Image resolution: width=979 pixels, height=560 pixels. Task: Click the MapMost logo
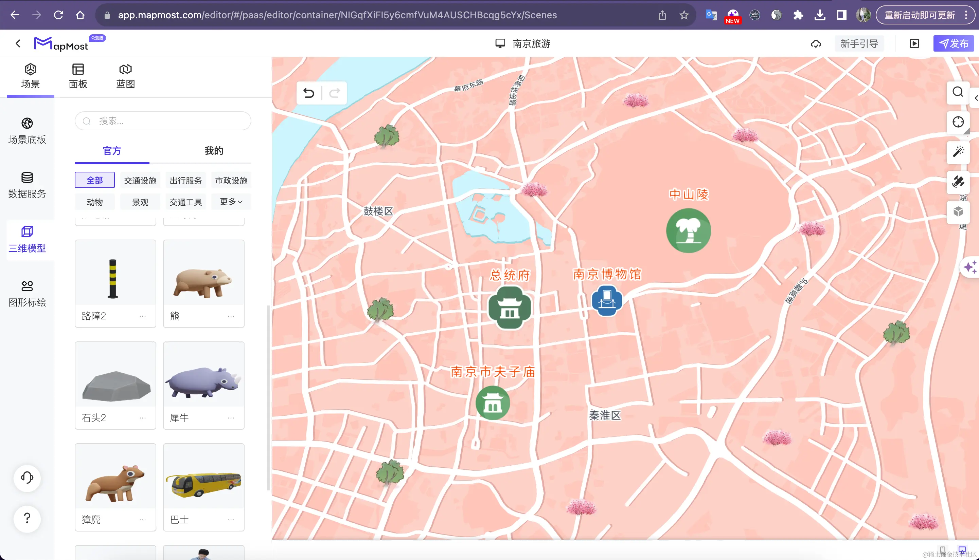click(x=61, y=44)
